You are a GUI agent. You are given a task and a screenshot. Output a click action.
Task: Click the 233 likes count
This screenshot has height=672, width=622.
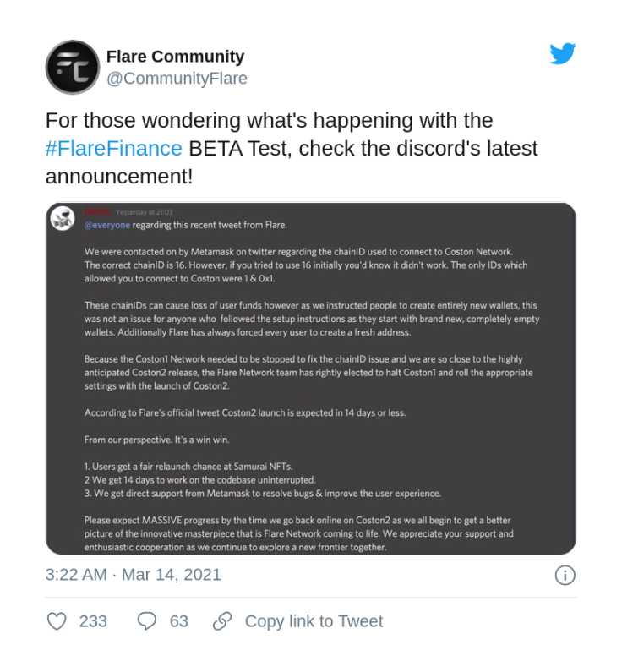pyautogui.click(x=93, y=621)
